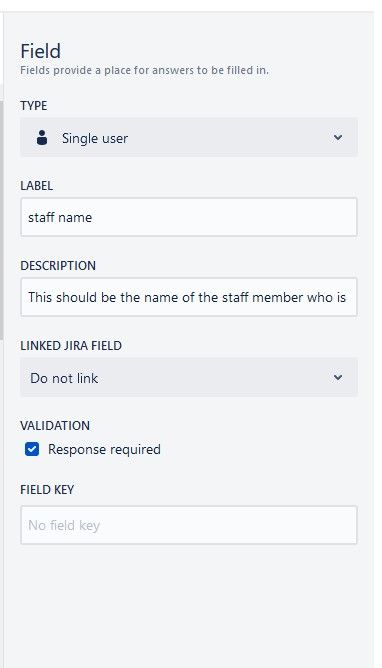Click the DESCRIPTION caption text
This screenshot has width=382, height=668.
pos(58,265)
